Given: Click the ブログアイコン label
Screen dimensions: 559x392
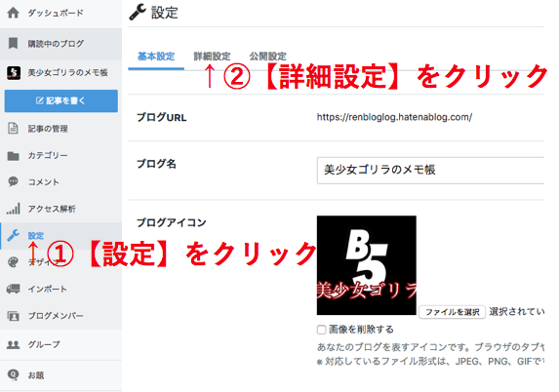Looking at the screenshot, I should [x=172, y=222].
